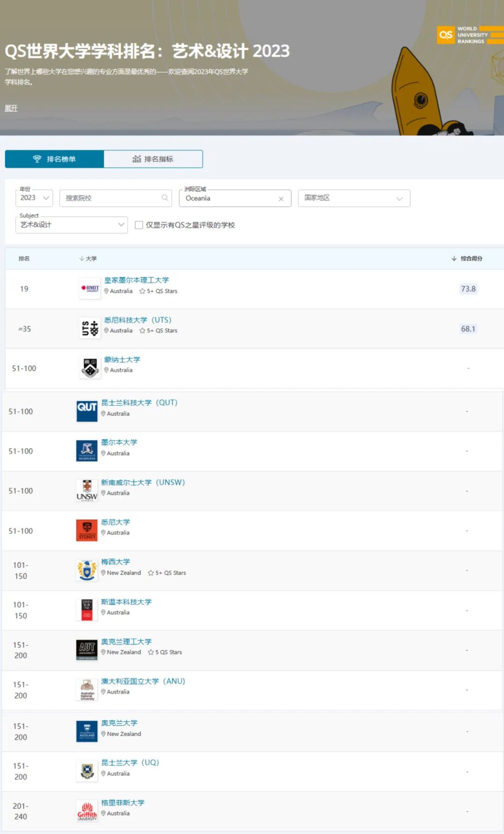Open 昆士兰科技大学 (QUT) link
The image size is (504, 834).
pyautogui.click(x=140, y=403)
